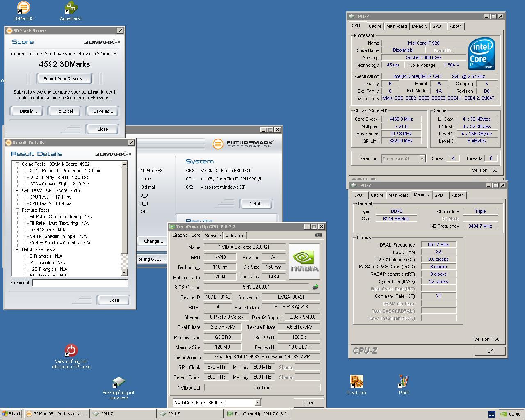525x420 pixels.
Task: Open the SPD tab in upper CPU-Z window
Action: tap(436, 26)
